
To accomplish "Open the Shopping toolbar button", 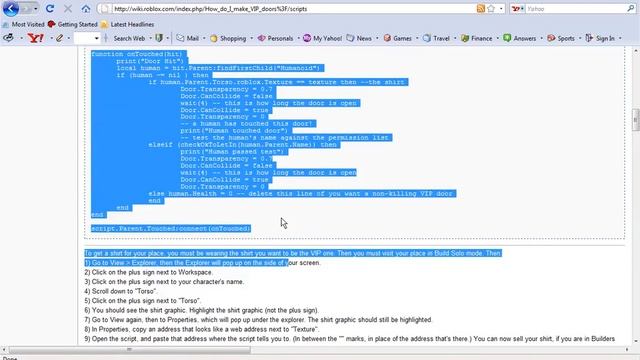I will [x=228, y=38].
